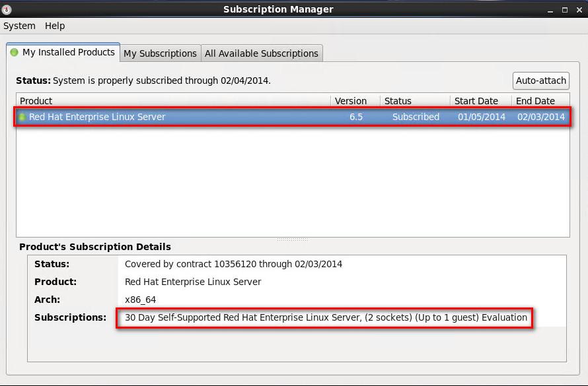
Task: Click the product value in details panel
Action: (x=193, y=282)
